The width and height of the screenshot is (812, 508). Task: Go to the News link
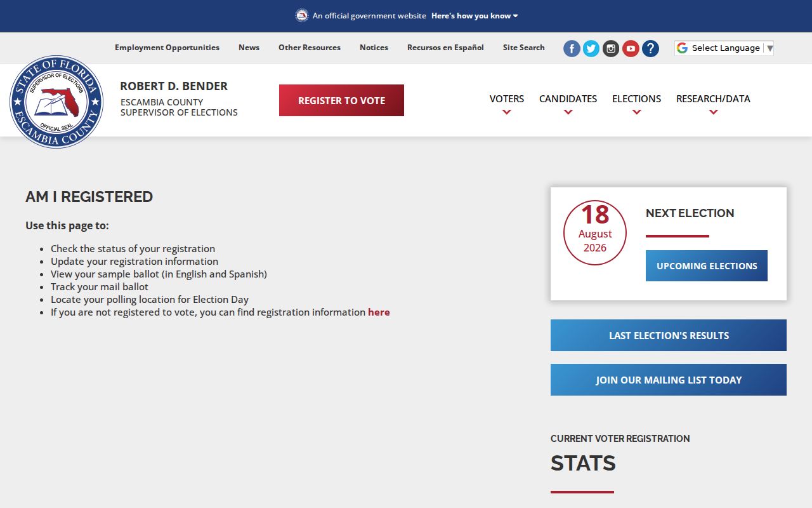tap(249, 48)
